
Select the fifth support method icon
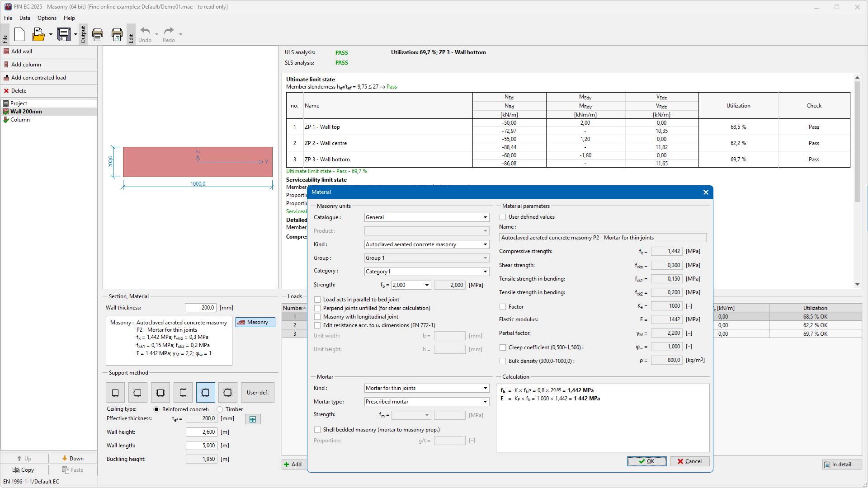[205, 393]
